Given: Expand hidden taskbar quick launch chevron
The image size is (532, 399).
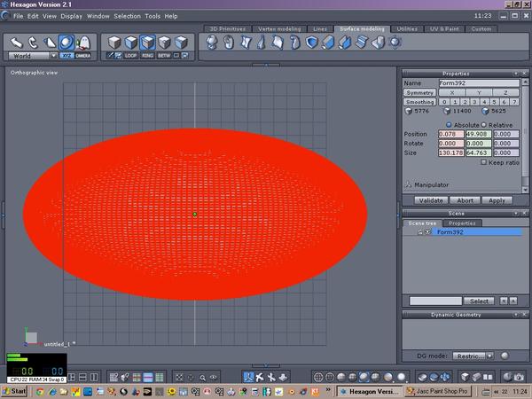Looking at the screenshot, I should [x=328, y=389].
